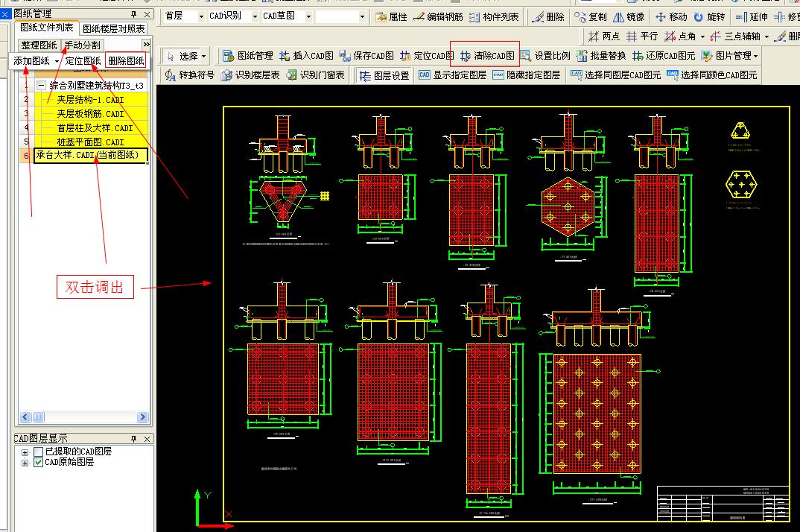
Task: Click drawing list scroll right arrow
Action: [x=142, y=417]
